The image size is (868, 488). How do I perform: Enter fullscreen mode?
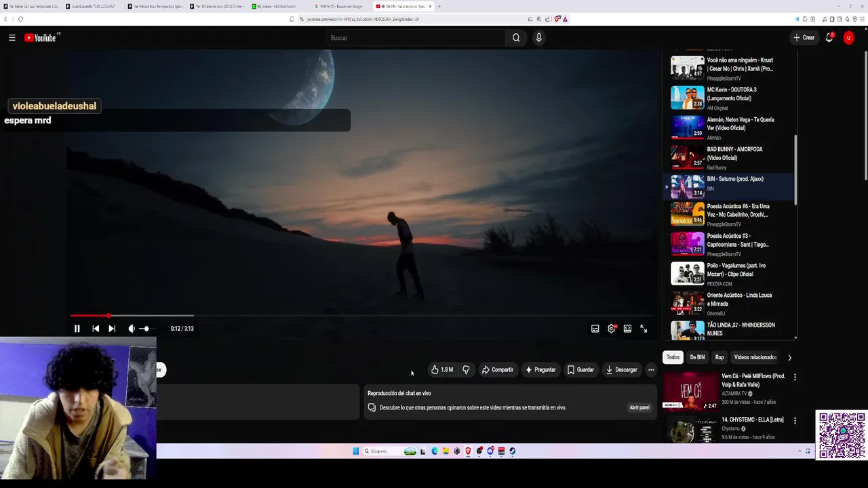click(644, 329)
